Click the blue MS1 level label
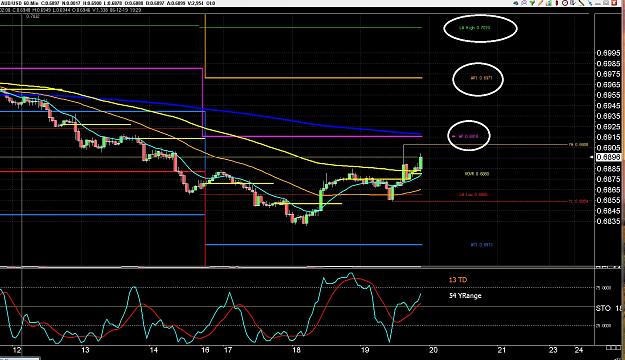Screen dimensions: 625x360 pos(482,245)
